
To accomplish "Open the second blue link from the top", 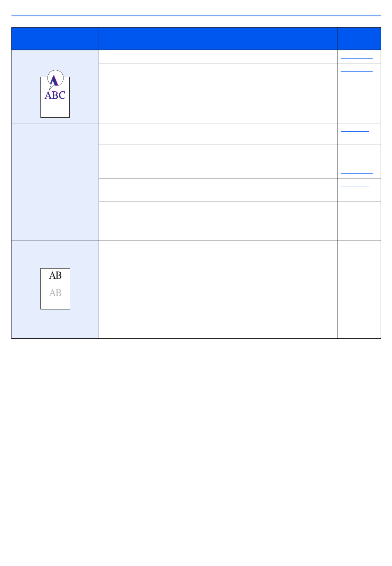I will 357,71.
